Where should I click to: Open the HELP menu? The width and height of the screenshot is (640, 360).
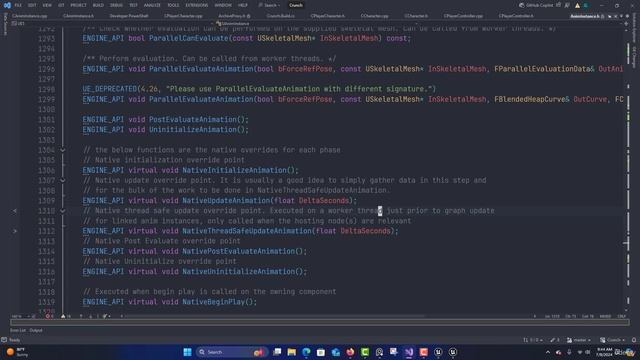243,5
